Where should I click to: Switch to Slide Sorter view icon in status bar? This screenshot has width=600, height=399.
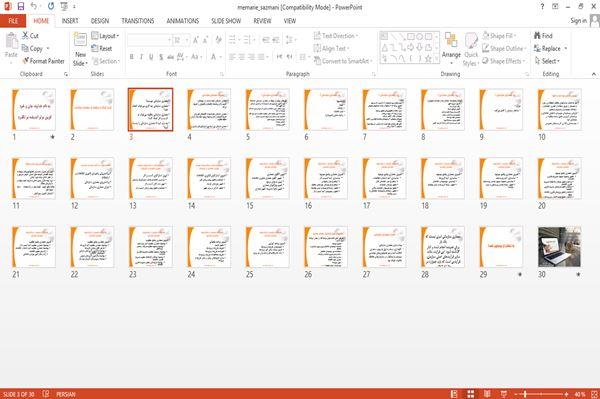point(471,394)
